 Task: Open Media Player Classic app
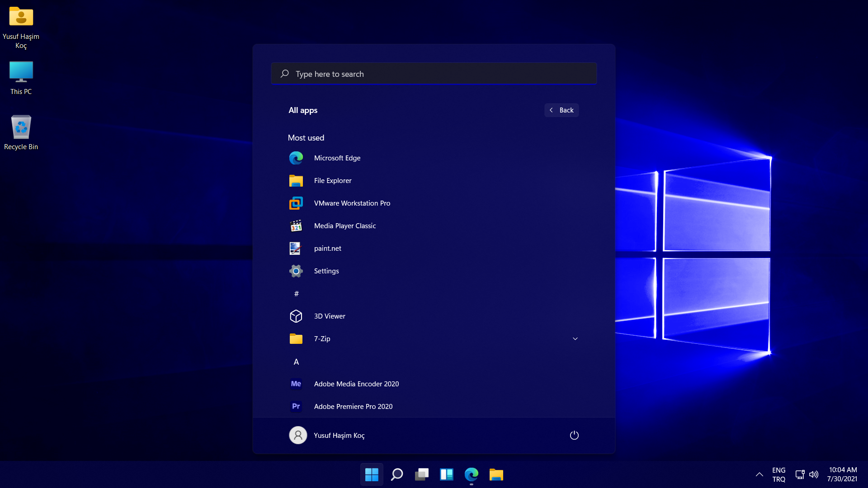pyautogui.click(x=344, y=226)
